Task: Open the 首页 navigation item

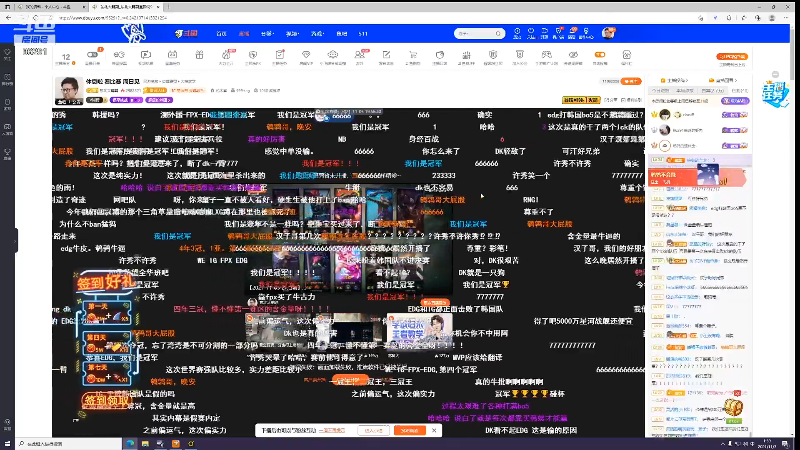Action: click(221, 34)
